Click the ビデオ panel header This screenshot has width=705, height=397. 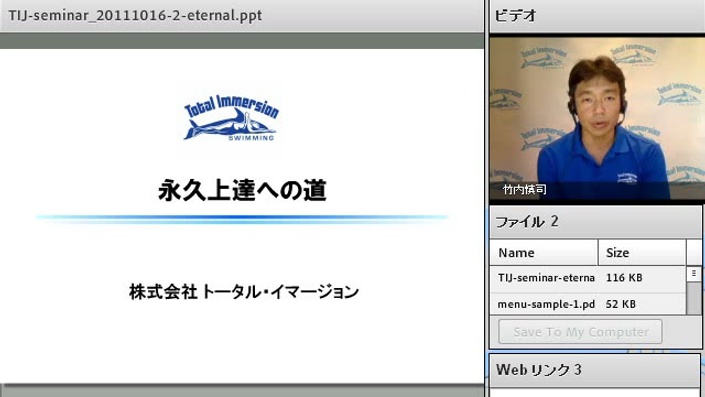coord(597,16)
